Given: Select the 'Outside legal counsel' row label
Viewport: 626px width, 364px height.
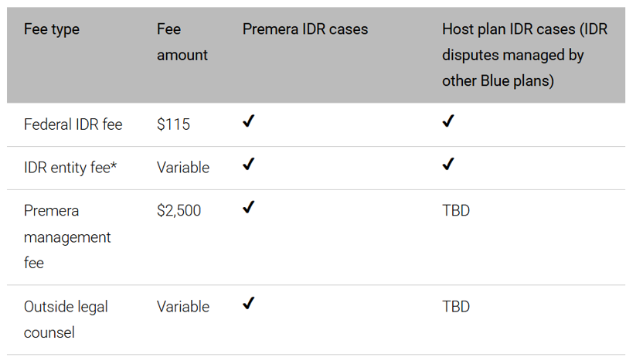Looking at the screenshot, I should point(66,319).
